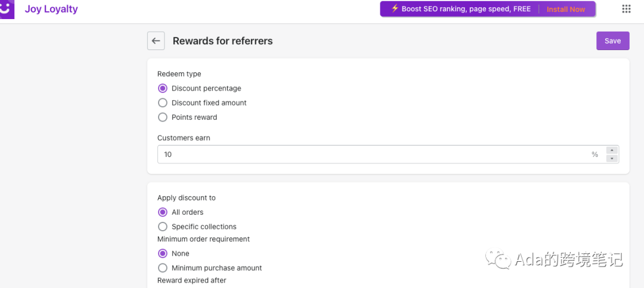Select All orders for discount
The height and width of the screenshot is (288, 644).
tap(163, 212)
